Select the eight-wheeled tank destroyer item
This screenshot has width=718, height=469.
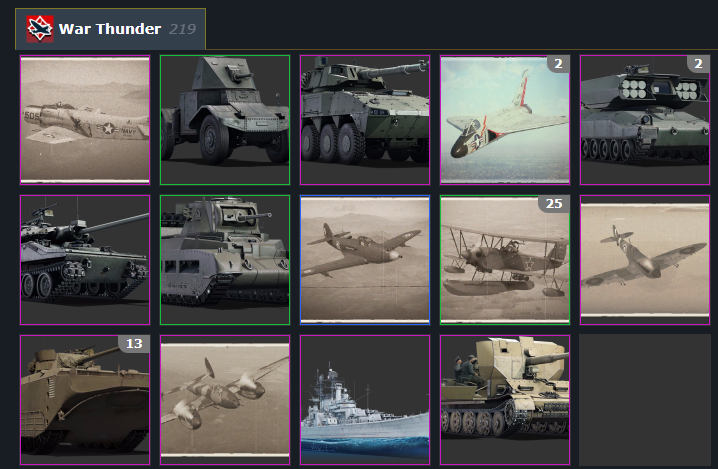click(365, 120)
